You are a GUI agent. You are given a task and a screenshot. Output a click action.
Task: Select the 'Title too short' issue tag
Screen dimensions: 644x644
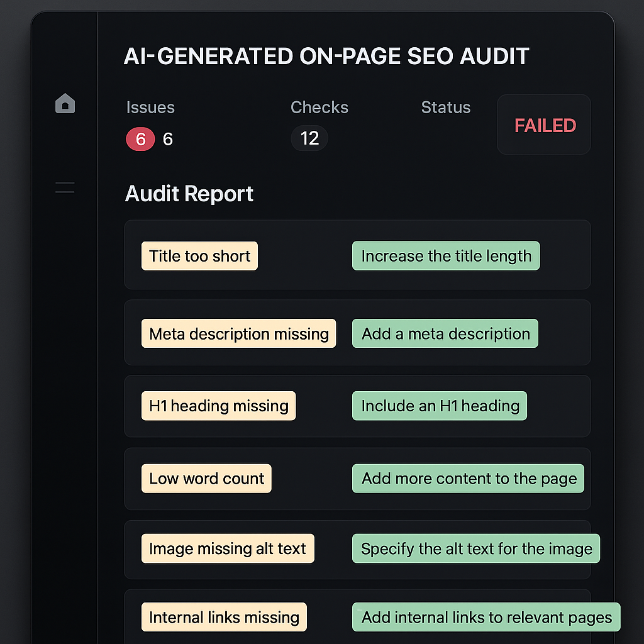(x=199, y=256)
